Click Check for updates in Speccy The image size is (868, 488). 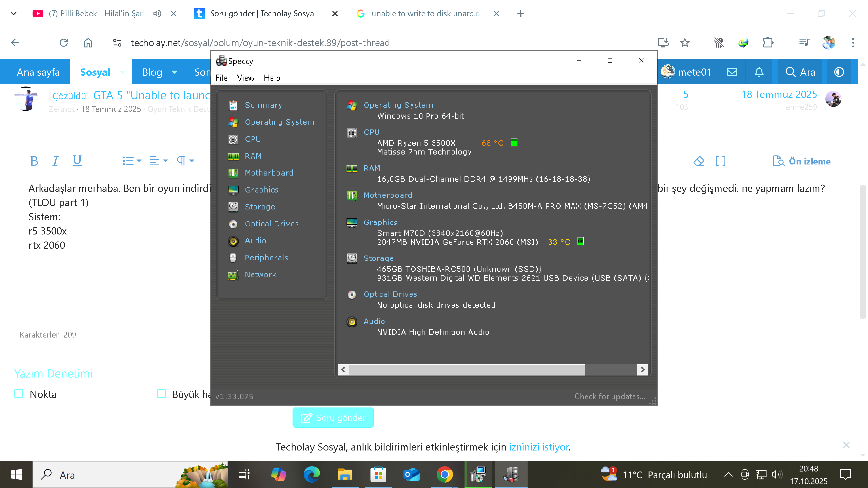610,396
